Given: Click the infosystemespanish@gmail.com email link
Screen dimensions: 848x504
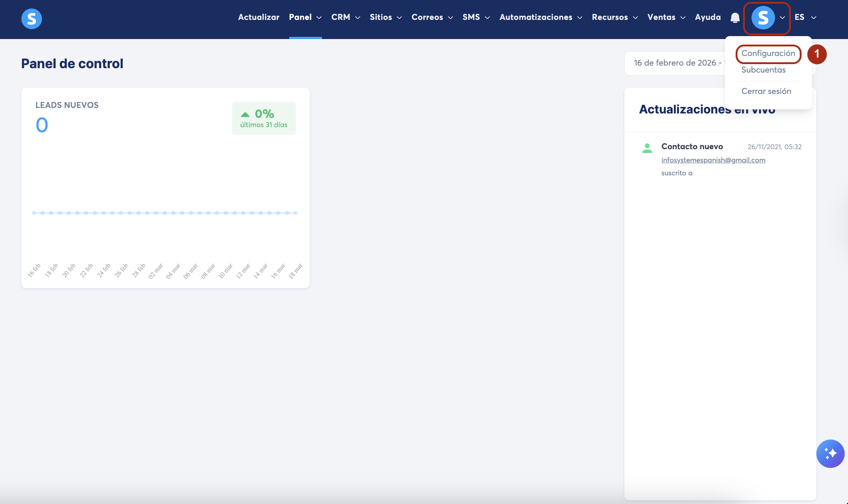Looking at the screenshot, I should 713,160.
